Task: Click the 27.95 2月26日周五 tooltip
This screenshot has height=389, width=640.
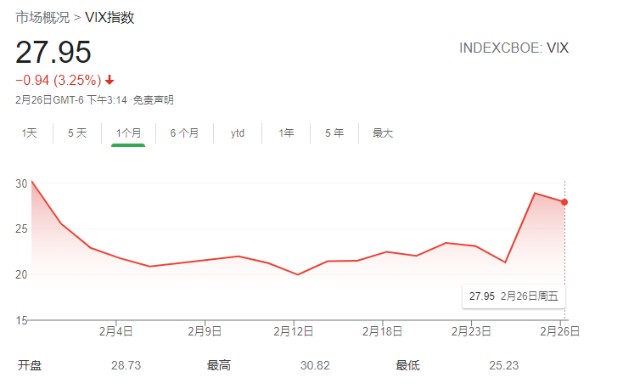Action: pyautogui.click(x=514, y=296)
